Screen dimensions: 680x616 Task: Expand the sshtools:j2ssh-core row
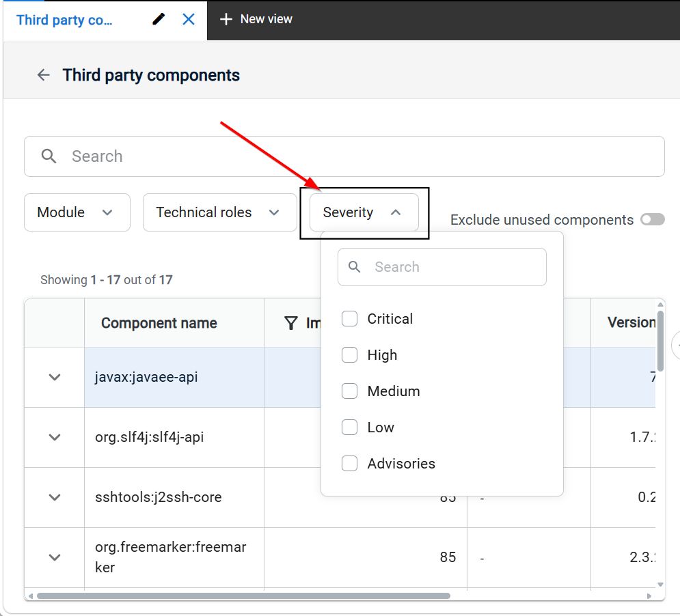[55, 497]
